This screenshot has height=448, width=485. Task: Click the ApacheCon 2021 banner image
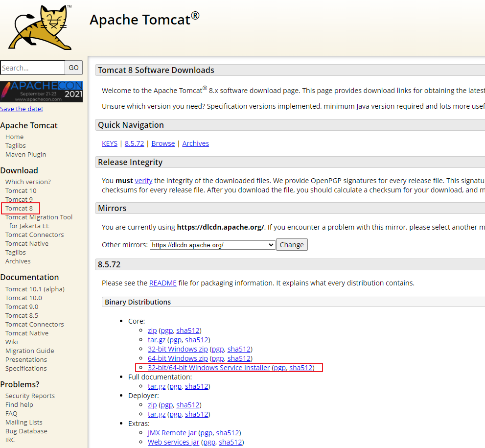42,92
